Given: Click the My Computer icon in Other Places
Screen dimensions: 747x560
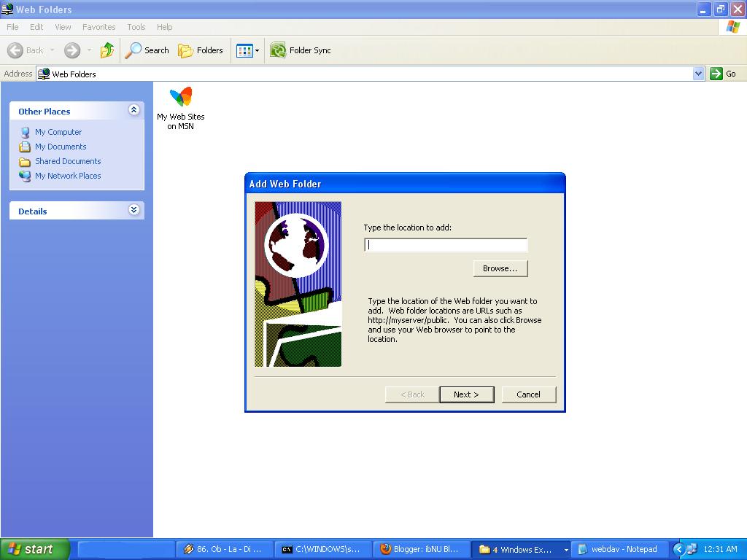Looking at the screenshot, I should 25,133.
